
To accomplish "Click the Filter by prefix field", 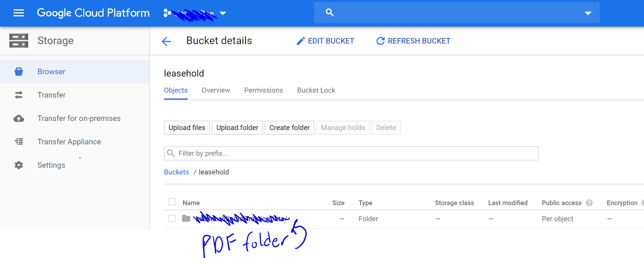I will (351, 153).
